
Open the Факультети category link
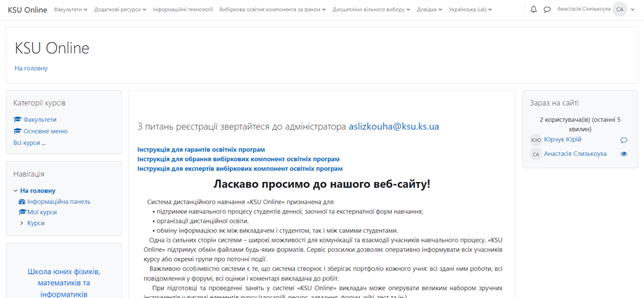pyautogui.click(x=40, y=120)
